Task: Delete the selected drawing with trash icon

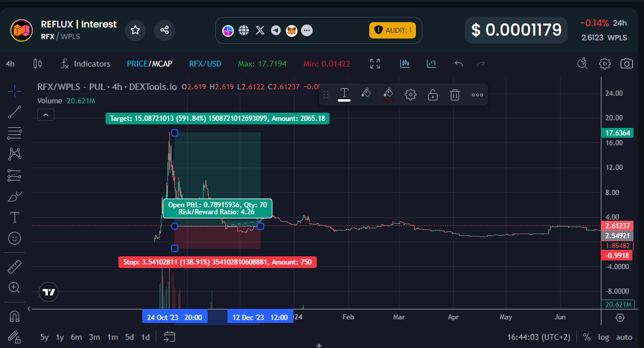Action: 454,95
